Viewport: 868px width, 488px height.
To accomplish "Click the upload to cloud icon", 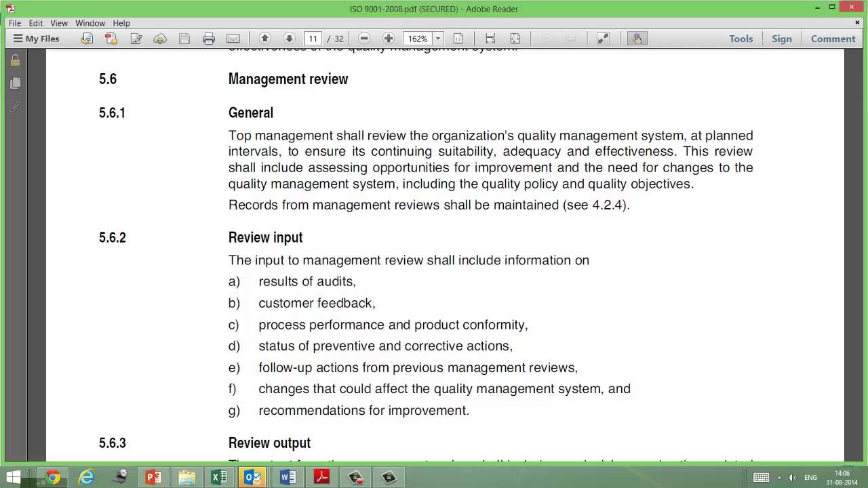I will pos(160,39).
